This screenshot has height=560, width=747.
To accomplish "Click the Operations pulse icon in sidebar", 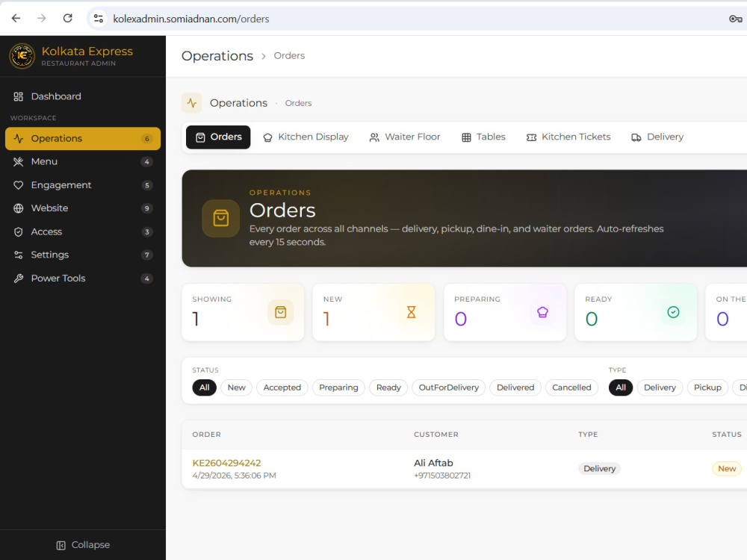I will [x=18, y=139].
